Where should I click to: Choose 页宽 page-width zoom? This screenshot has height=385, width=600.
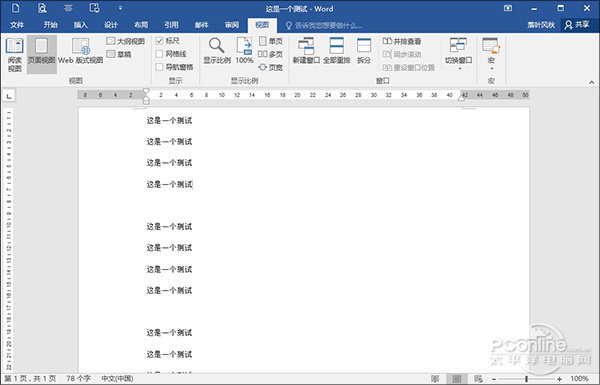(x=271, y=67)
